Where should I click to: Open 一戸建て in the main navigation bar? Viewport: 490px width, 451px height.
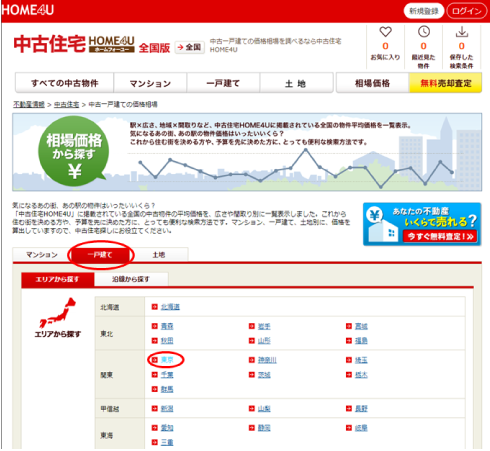223,83
